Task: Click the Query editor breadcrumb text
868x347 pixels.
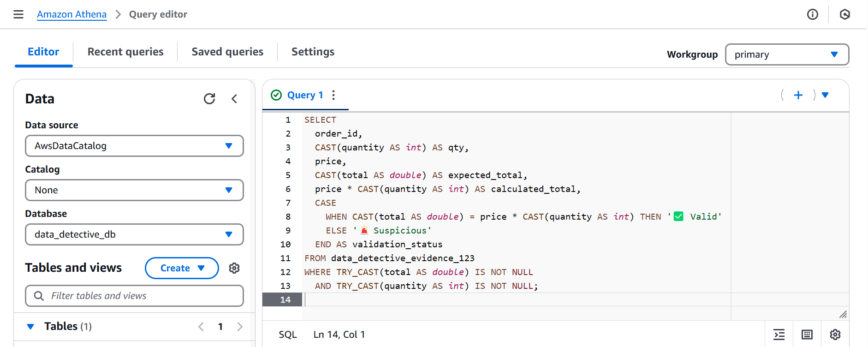Action: (158, 14)
